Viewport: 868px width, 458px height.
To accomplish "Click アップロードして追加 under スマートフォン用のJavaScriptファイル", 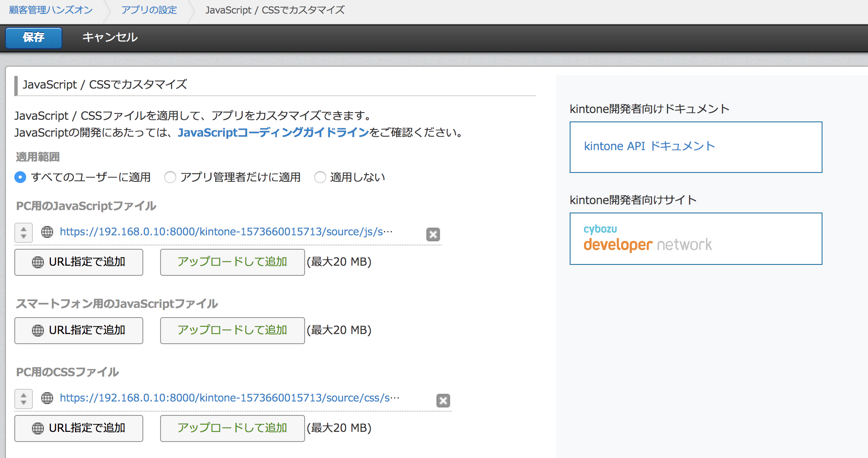I will pos(233,330).
